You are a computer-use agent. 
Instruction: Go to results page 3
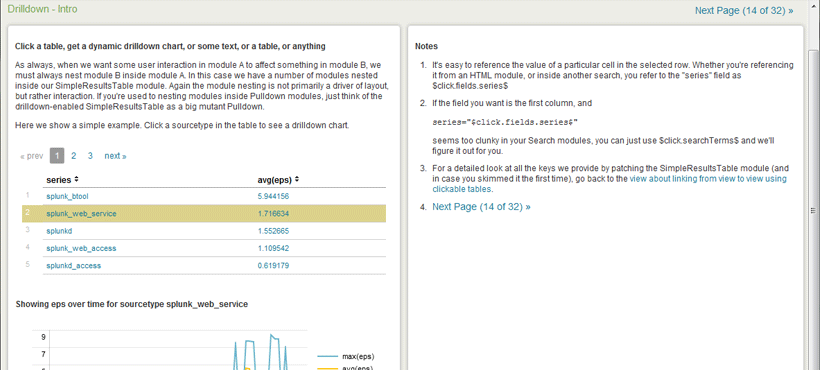(x=90, y=156)
